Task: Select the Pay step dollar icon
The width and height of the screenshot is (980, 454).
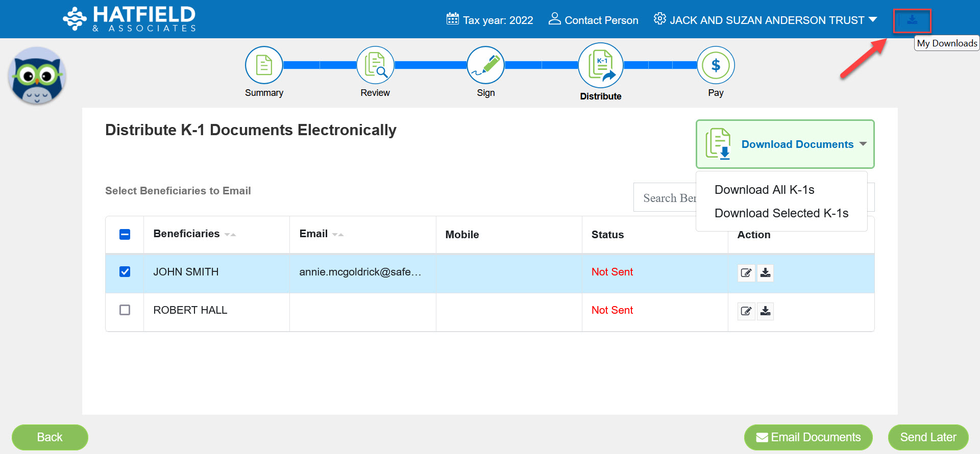Action: tap(716, 65)
